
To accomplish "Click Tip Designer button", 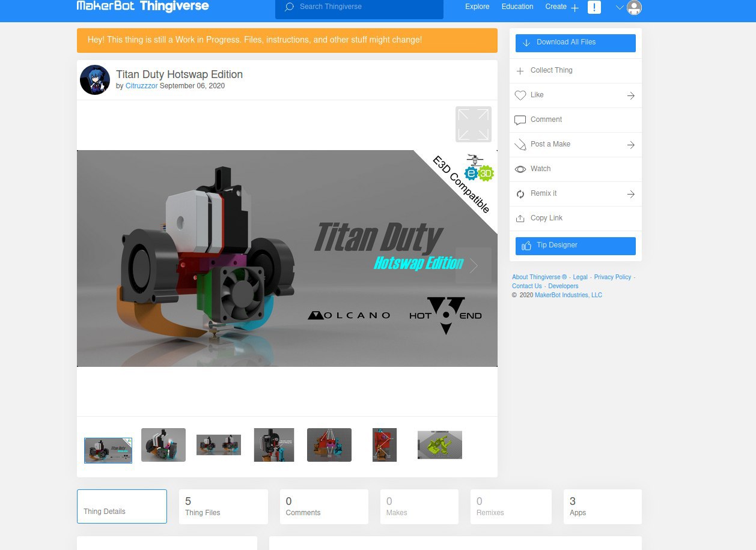I will [576, 246].
